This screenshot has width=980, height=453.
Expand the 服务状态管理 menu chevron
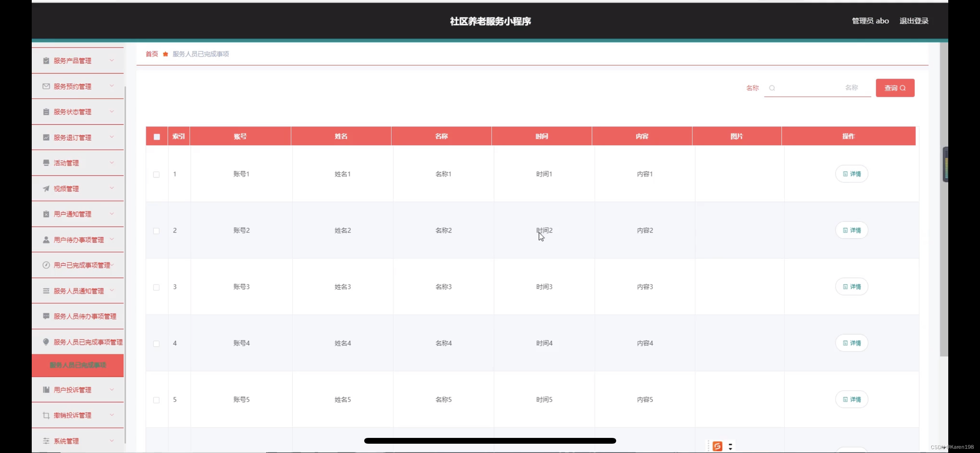pyautogui.click(x=112, y=112)
